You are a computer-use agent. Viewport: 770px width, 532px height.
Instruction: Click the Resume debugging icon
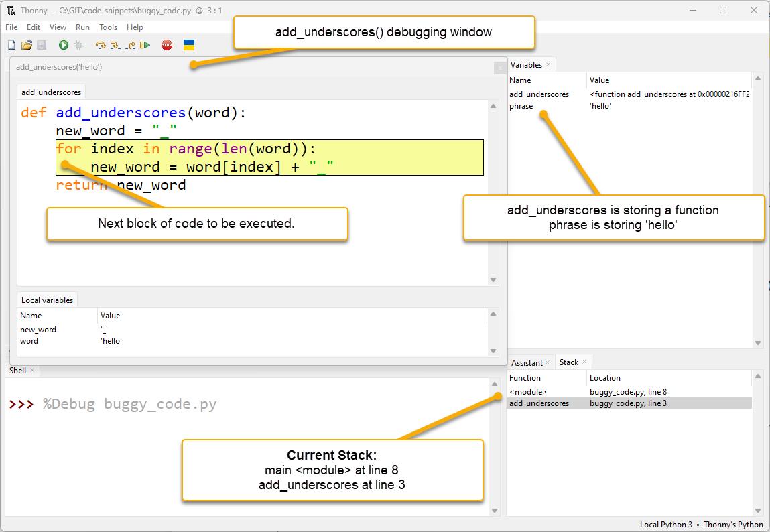(145, 45)
